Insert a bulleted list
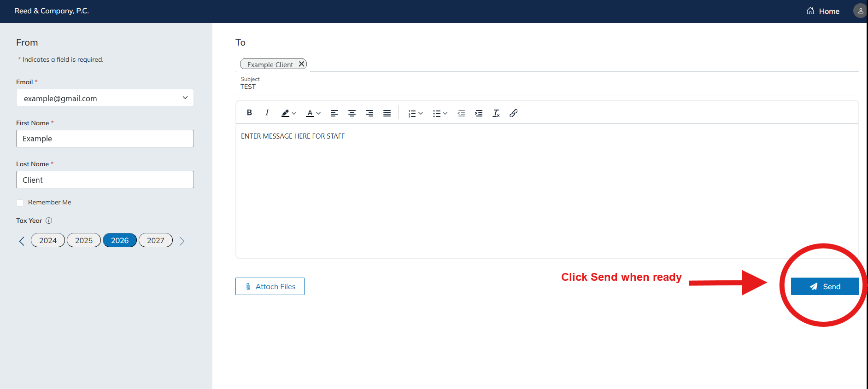 [437, 113]
